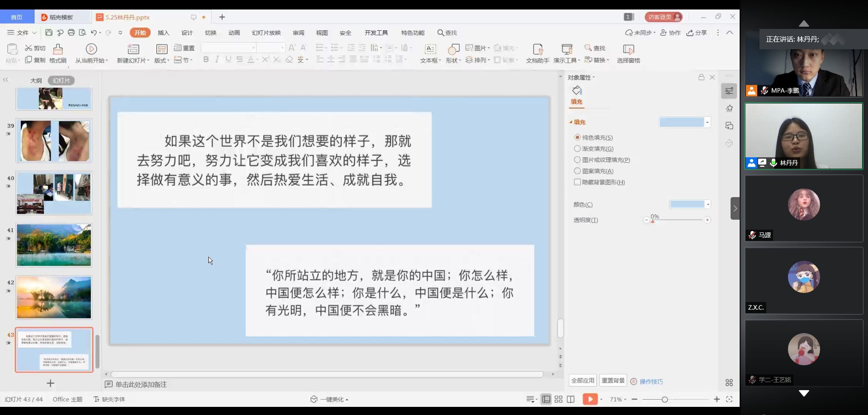Click the Apply to All (全部应用) button

tap(583, 381)
